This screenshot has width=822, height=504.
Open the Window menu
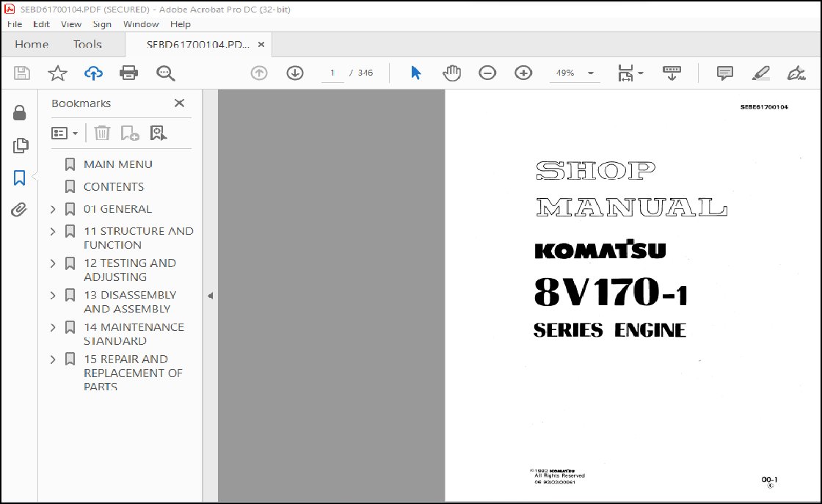click(x=141, y=24)
